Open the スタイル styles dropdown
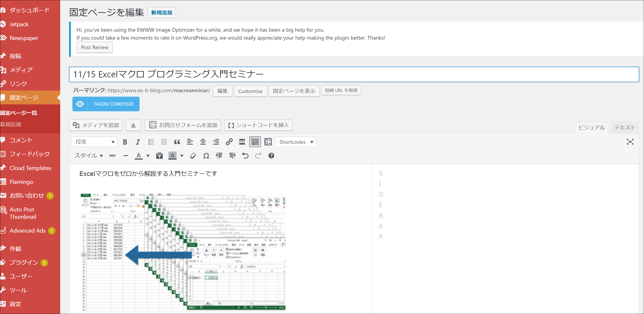 (88, 156)
